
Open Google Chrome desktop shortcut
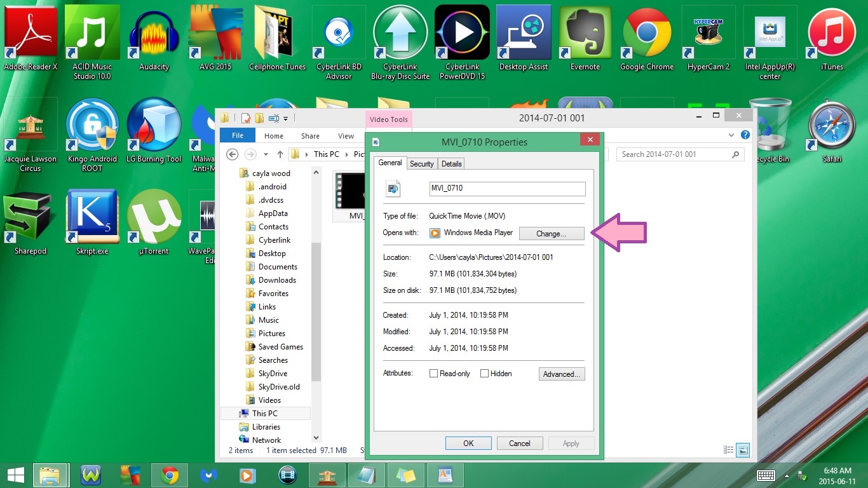647,38
